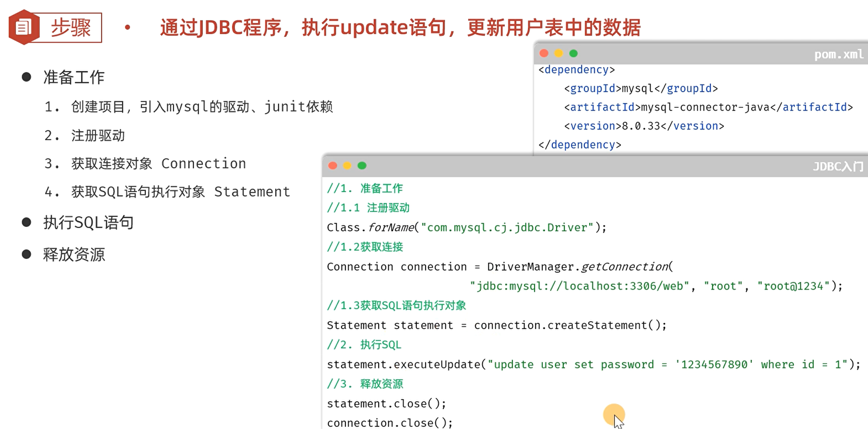This screenshot has width=868, height=429.
Task: Click the comment //1.3获取SQL语句执行对象
Action: 397,306
